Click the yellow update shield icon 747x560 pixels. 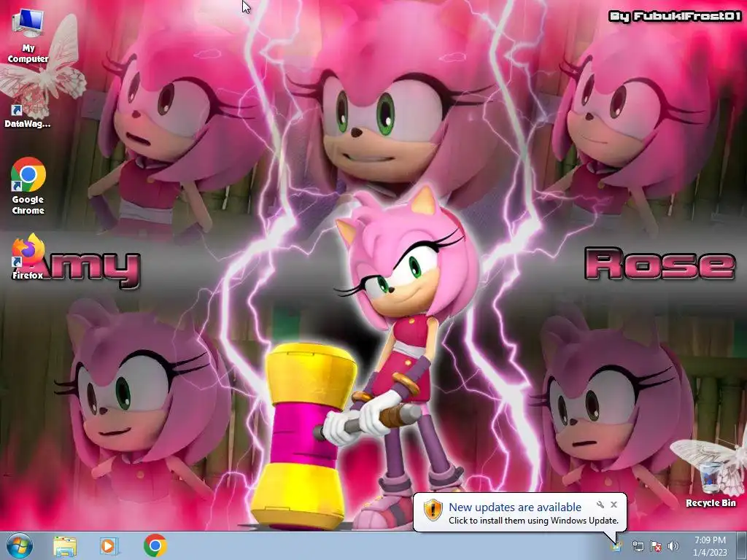coord(433,510)
